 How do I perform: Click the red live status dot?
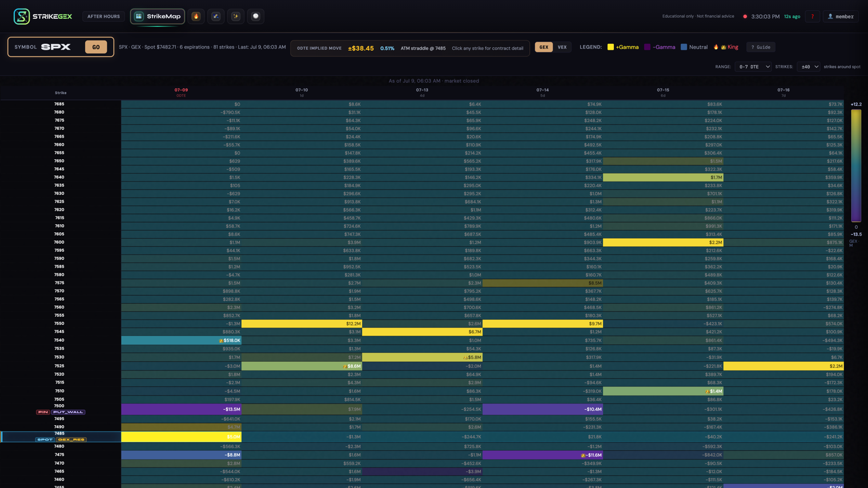click(x=745, y=17)
